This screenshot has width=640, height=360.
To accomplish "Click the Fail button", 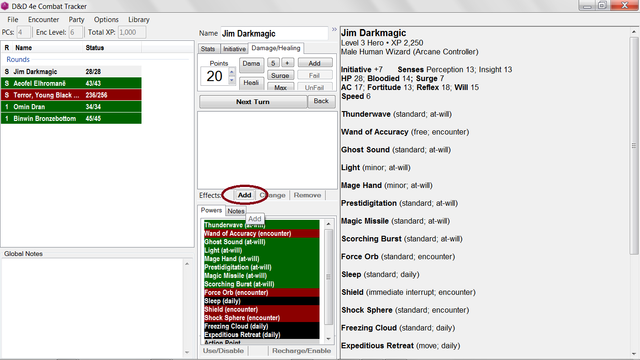I will pyautogui.click(x=314, y=76).
